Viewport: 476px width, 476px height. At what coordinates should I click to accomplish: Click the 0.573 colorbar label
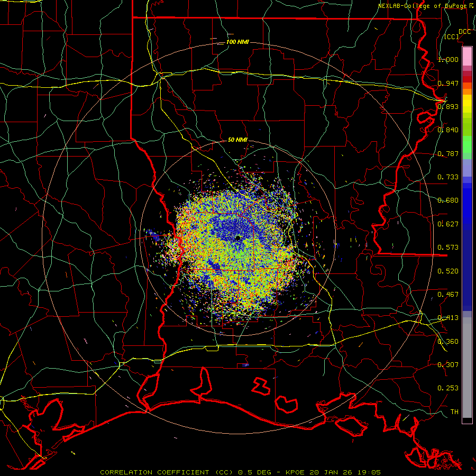[448, 248]
